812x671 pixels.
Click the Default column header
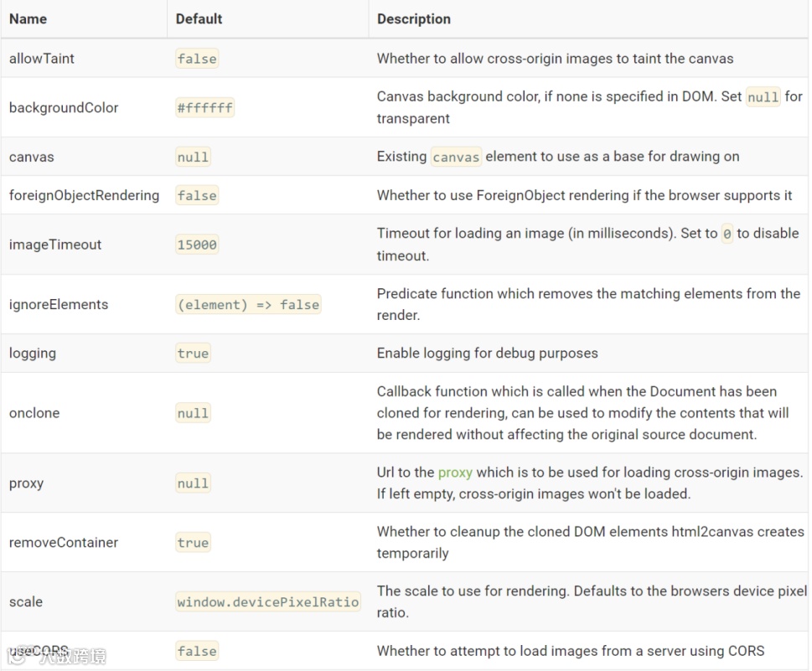[199, 18]
